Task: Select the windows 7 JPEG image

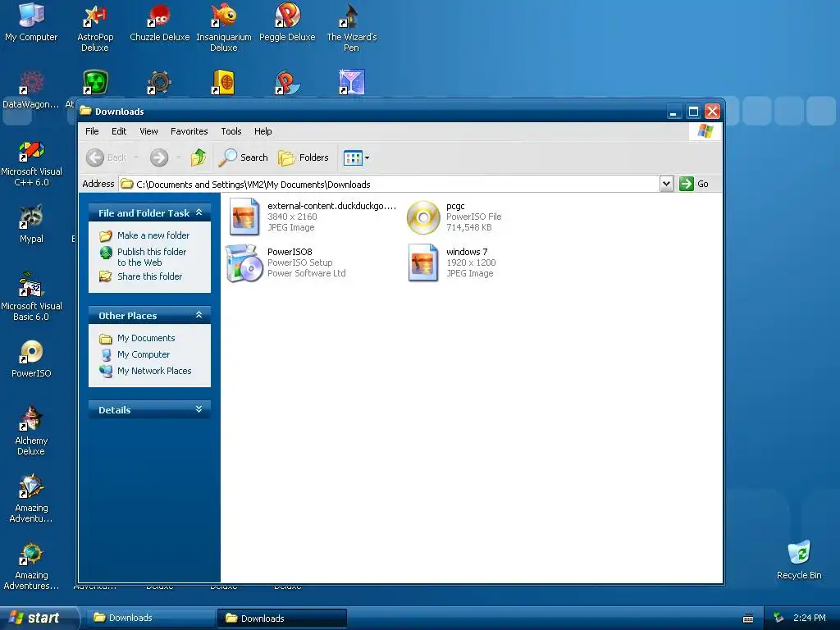Action: [452, 262]
